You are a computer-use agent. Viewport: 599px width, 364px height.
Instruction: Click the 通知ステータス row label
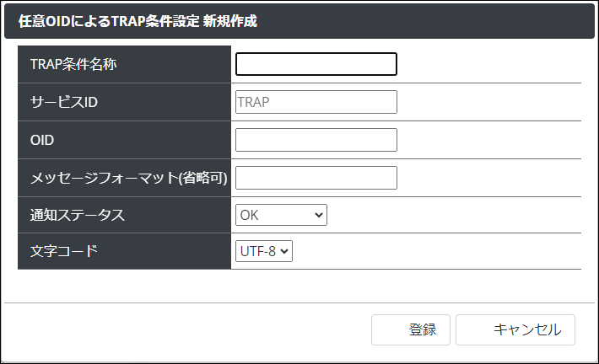tap(77, 215)
